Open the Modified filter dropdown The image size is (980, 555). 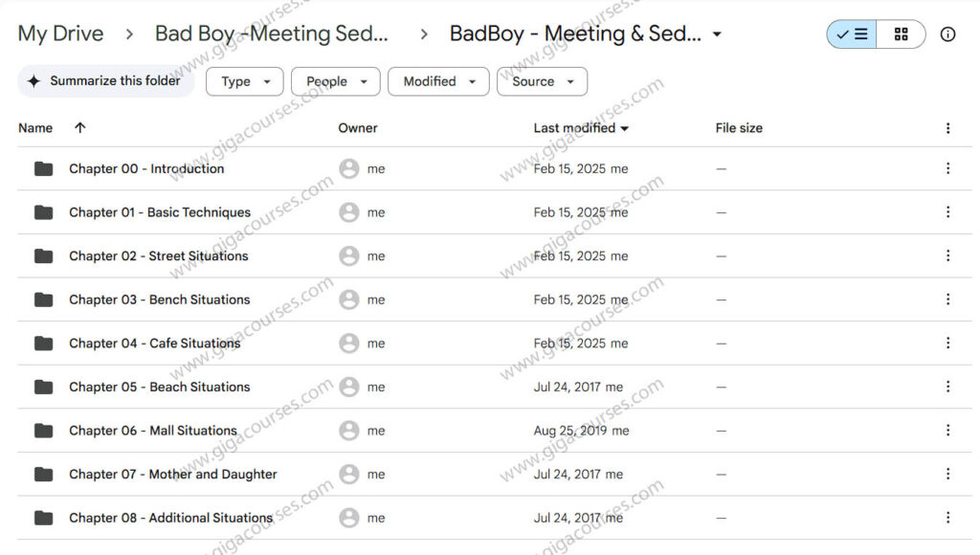(x=438, y=81)
